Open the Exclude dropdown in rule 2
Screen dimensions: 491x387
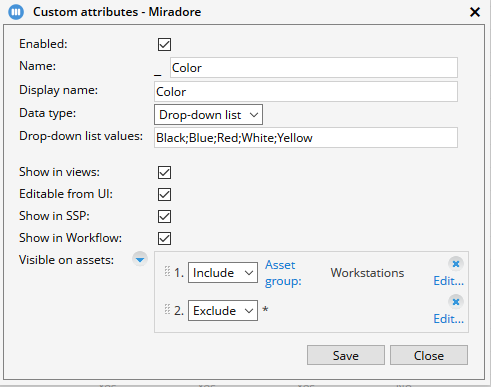pyautogui.click(x=223, y=311)
